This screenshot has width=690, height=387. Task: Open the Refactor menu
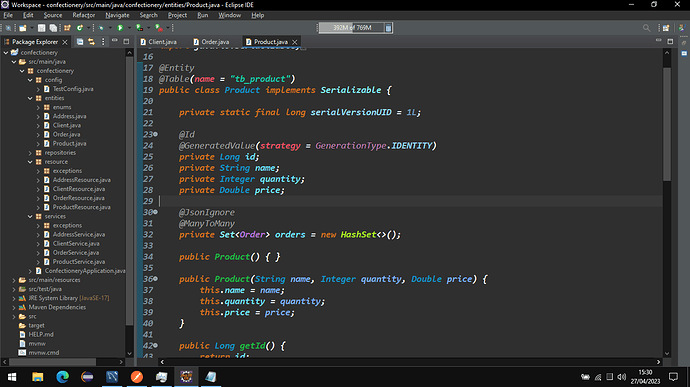pyautogui.click(x=84, y=15)
